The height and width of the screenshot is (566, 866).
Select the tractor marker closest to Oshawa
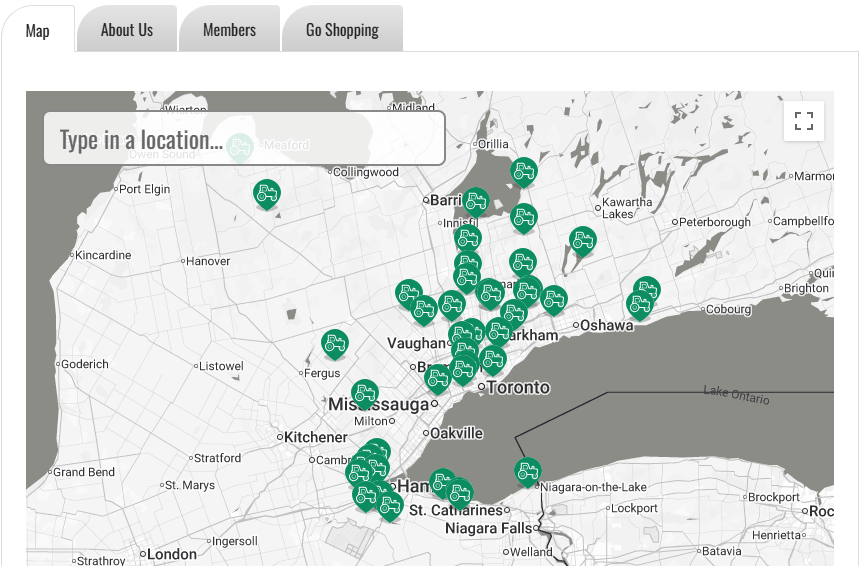click(554, 298)
